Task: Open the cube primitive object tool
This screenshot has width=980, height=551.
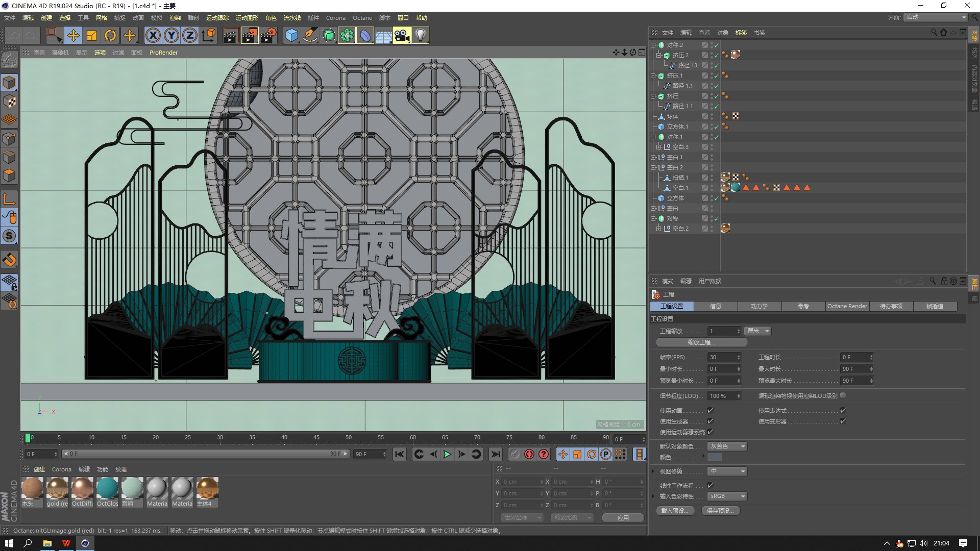Action: coord(291,35)
